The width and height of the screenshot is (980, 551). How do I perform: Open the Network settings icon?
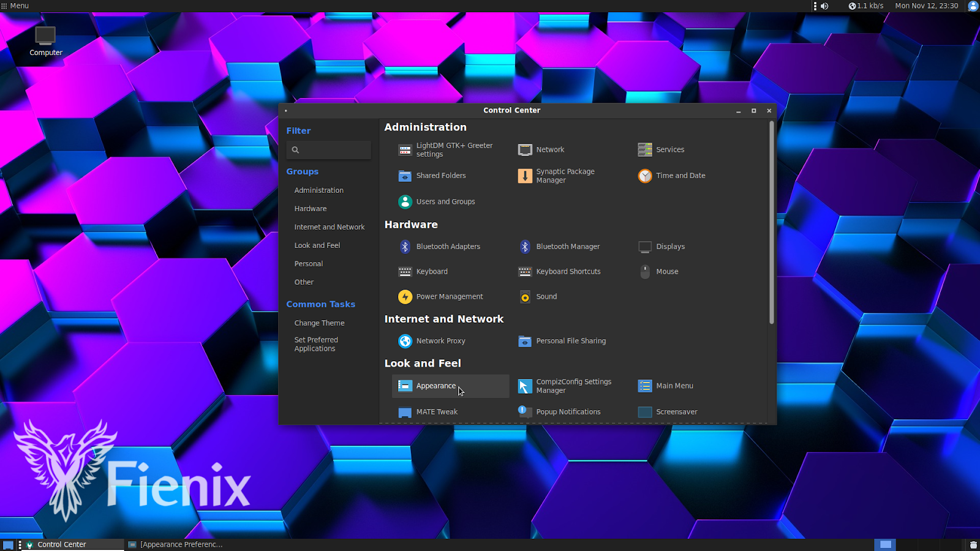coord(550,149)
